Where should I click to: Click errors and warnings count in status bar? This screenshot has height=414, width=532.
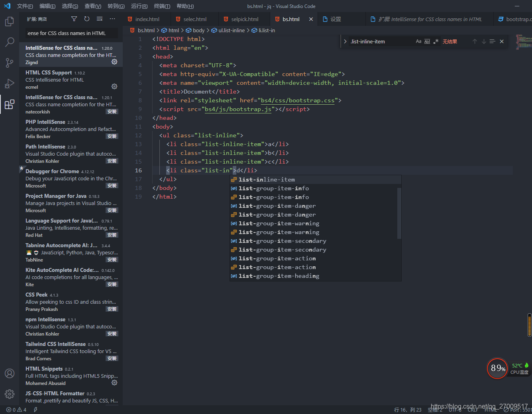pos(16,410)
